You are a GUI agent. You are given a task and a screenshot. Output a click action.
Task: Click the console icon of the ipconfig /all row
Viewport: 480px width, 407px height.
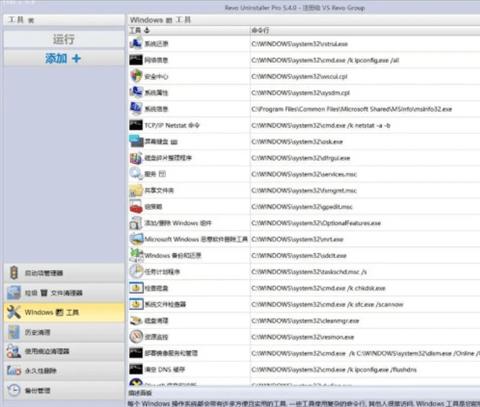[x=136, y=60]
